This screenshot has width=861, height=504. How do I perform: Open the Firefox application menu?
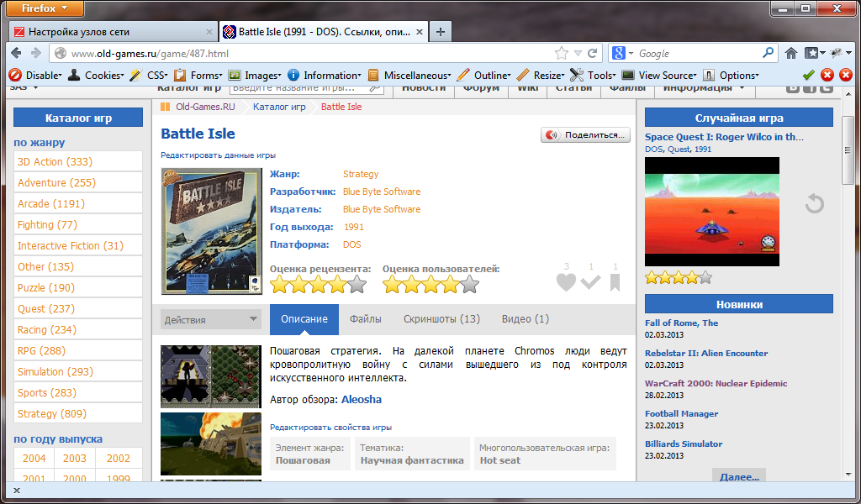click(x=45, y=8)
